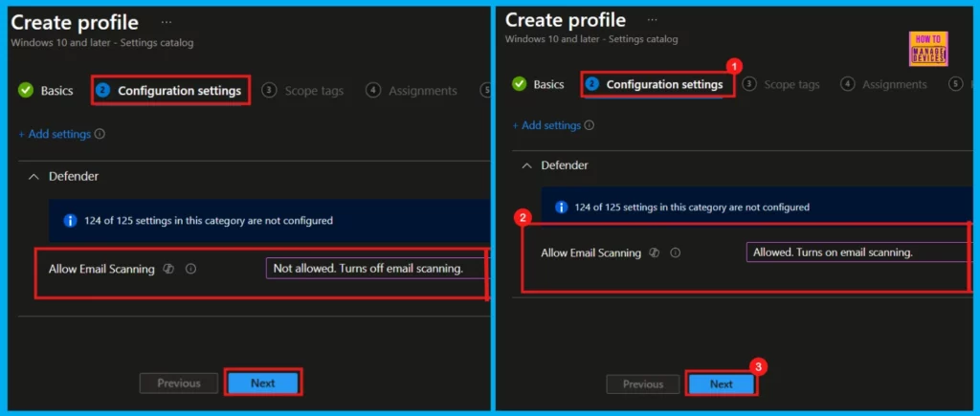Click info icon next to right Allow Email Scanning

675,253
